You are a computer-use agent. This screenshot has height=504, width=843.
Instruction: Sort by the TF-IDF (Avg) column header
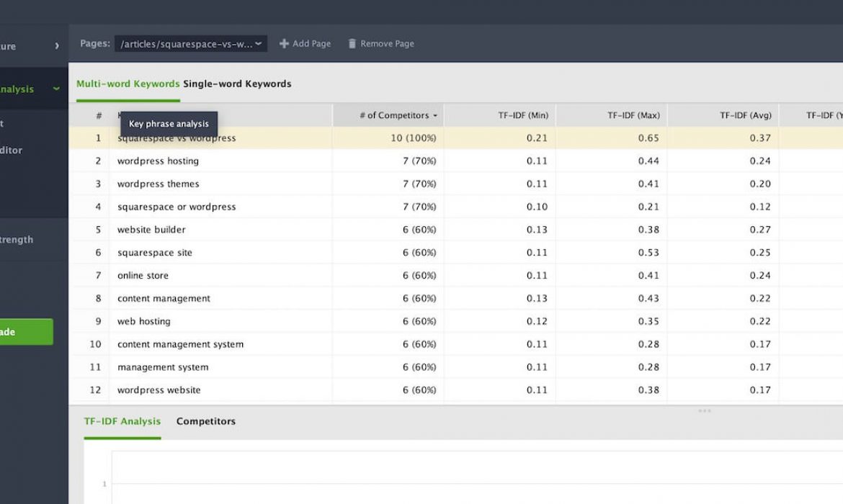pos(723,115)
